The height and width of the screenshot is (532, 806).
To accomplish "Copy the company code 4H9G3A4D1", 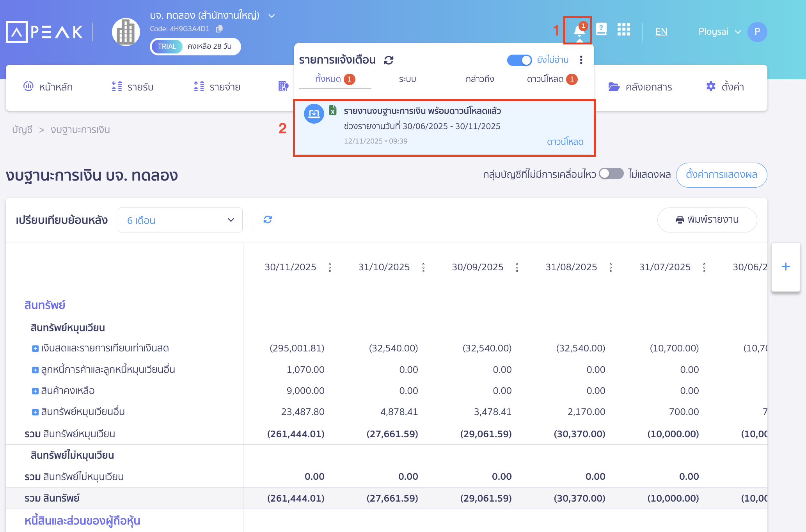I will point(220,28).
